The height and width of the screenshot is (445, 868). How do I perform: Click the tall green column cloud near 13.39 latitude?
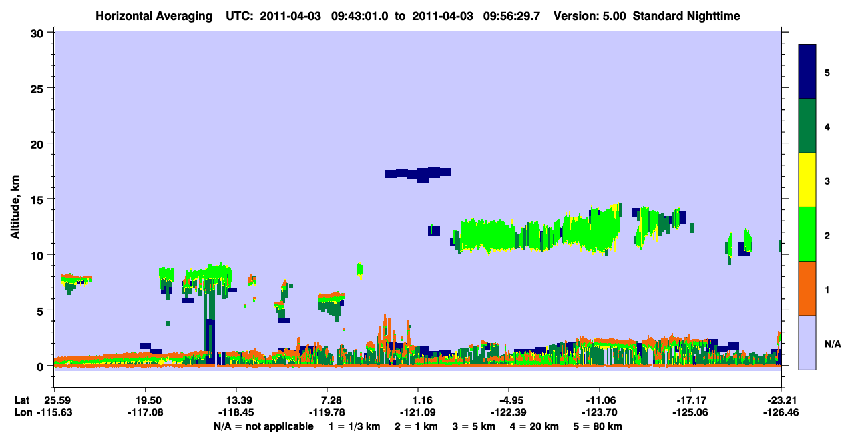coord(210,314)
